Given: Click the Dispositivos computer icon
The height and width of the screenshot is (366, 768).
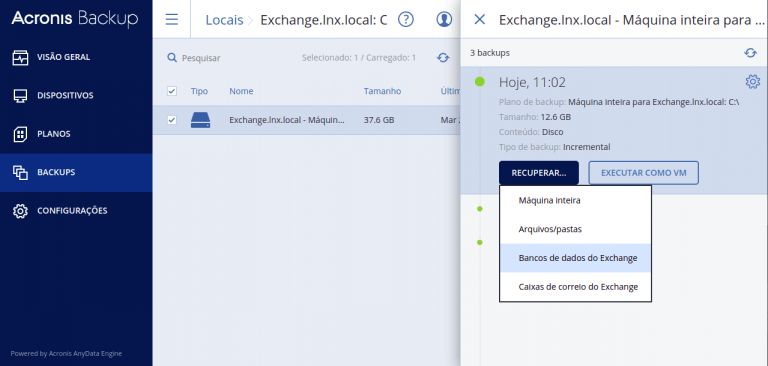Looking at the screenshot, I should pyautogui.click(x=20, y=96).
